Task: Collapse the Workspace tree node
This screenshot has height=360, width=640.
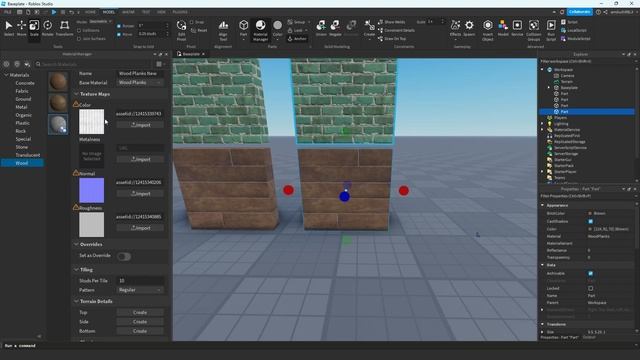Action: pos(542,70)
